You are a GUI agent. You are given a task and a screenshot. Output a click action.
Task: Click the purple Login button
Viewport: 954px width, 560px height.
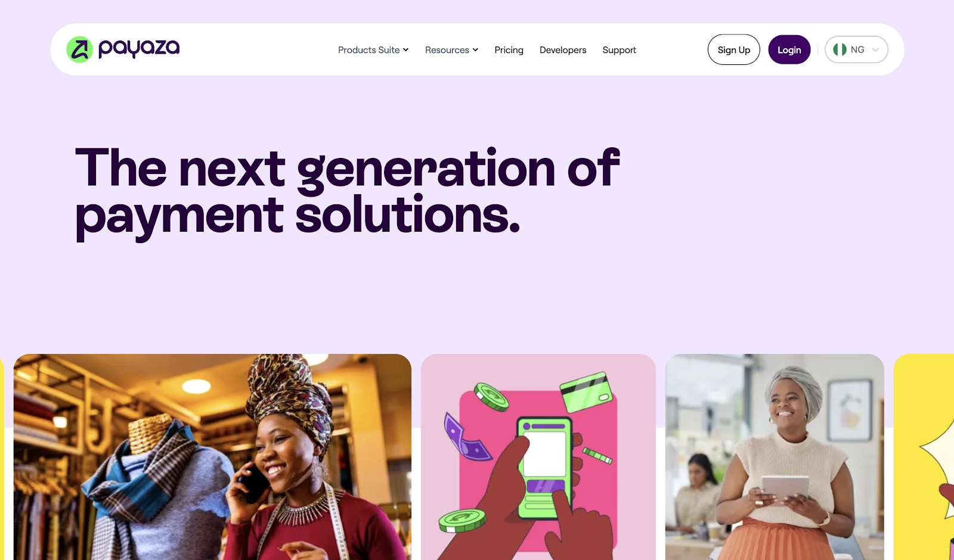pyautogui.click(x=789, y=49)
